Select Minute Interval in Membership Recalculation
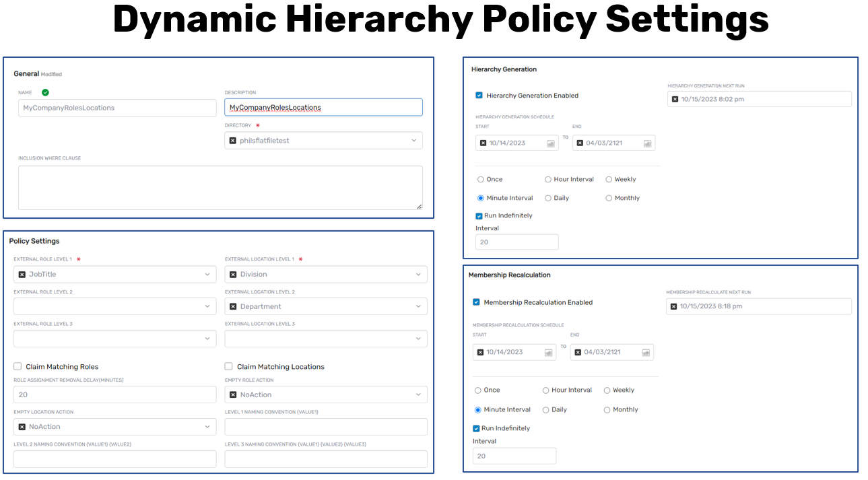868x480 pixels. click(x=478, y=409)
